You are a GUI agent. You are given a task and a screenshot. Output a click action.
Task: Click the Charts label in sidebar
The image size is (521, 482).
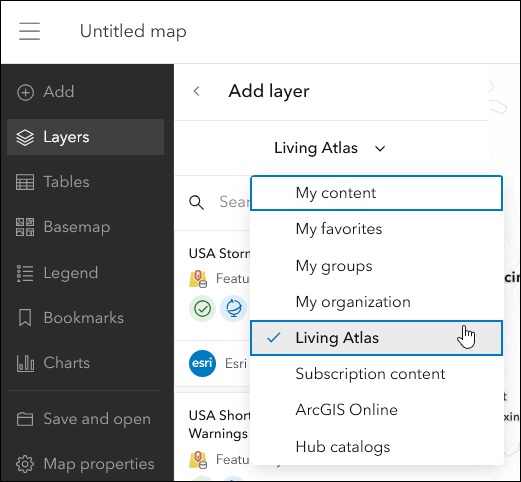(67, 363)
